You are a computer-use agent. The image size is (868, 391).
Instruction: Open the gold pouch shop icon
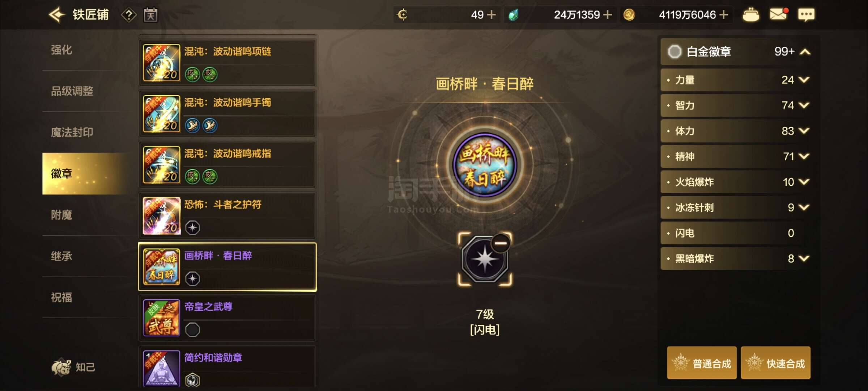coord(751,15)
